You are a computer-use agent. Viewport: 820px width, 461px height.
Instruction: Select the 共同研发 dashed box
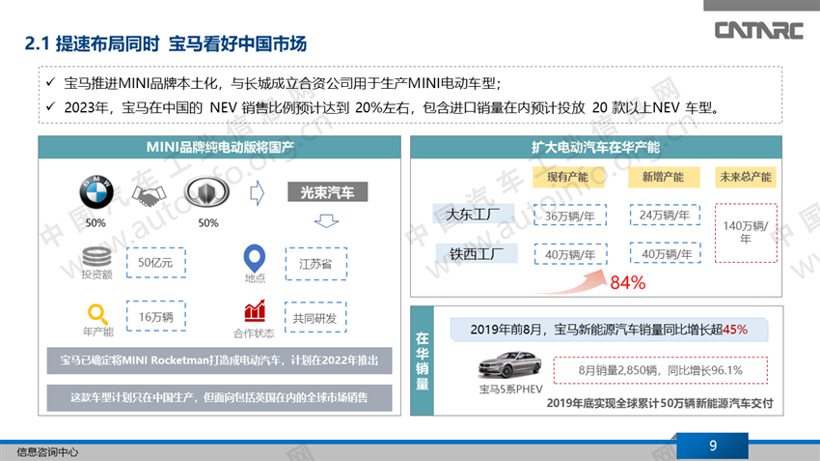click(x=315, y=317)
